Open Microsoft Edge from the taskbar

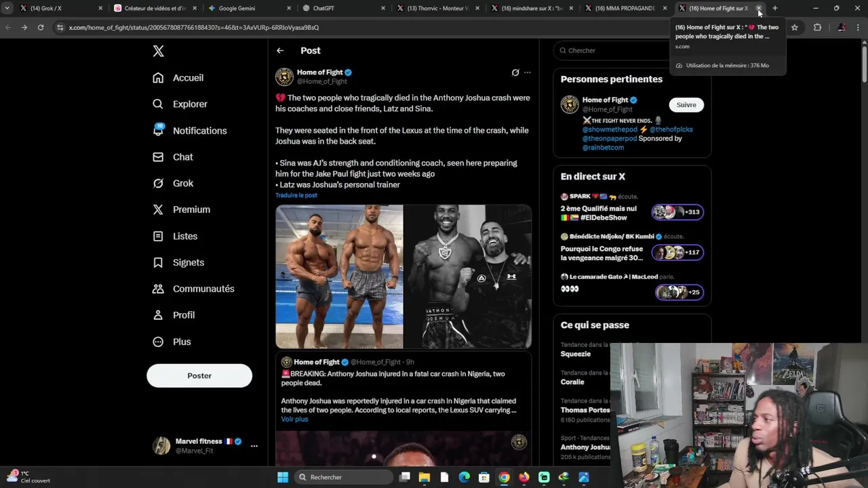click(464, 477)
